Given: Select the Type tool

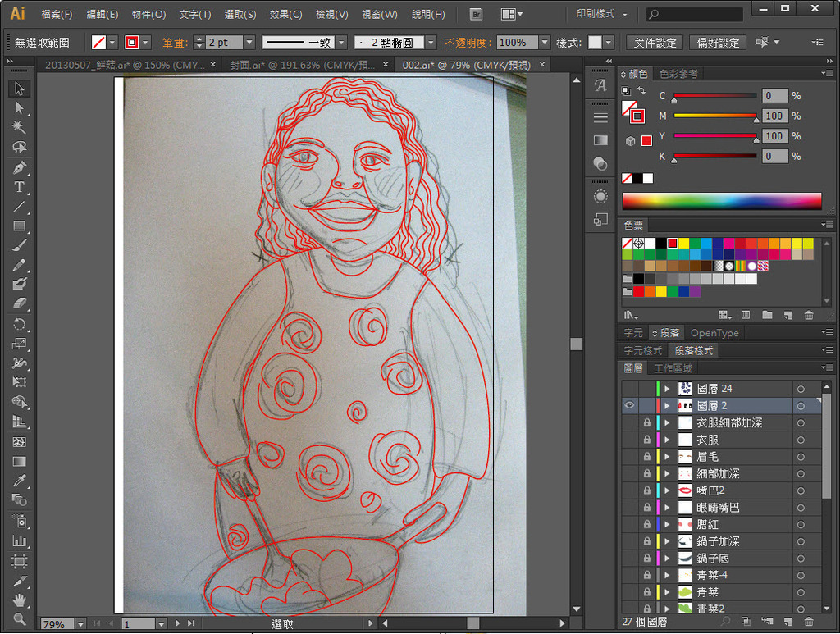Looking at the screenshot, I should coord(20,187).
